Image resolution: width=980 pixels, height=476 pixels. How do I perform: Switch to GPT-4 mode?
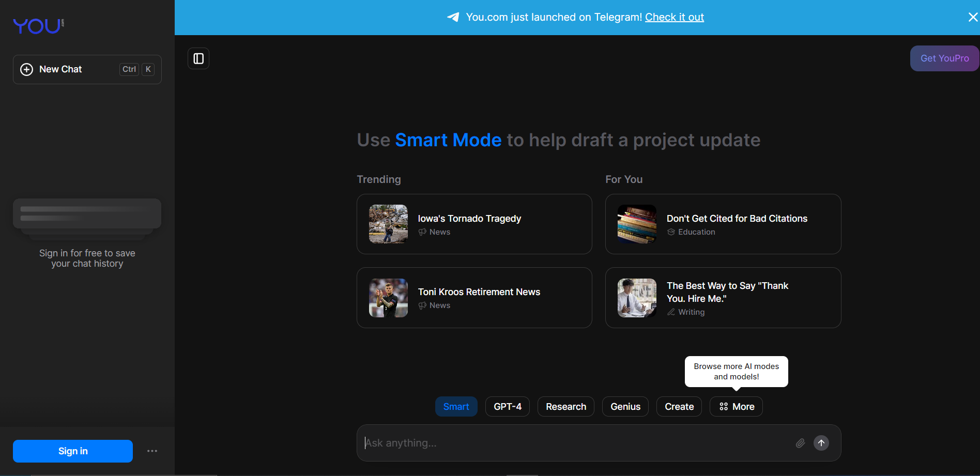(508, 407)
